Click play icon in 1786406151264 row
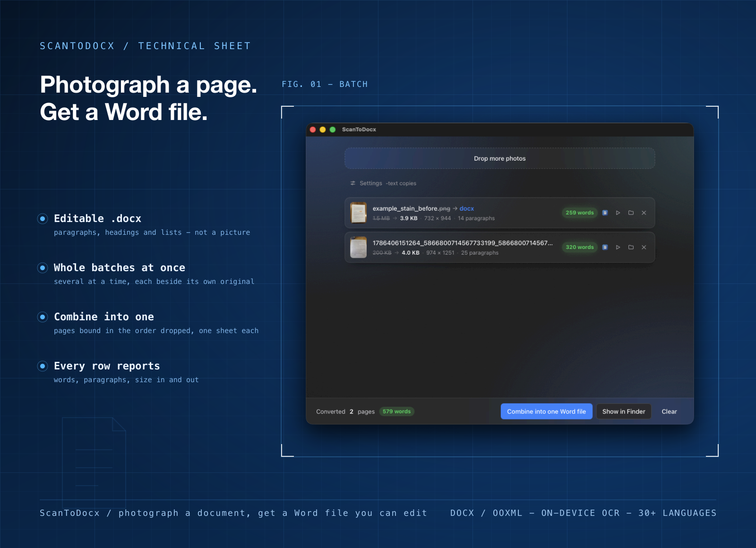The height and width of the screenshot is (548, 756). (x=618, y=248)
